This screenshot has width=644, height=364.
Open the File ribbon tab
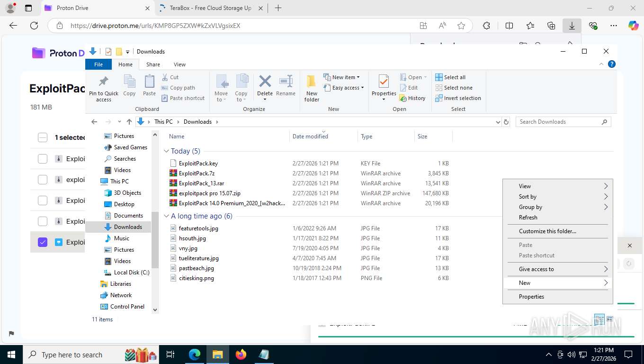pyautogui.click(x=98, y=64)
